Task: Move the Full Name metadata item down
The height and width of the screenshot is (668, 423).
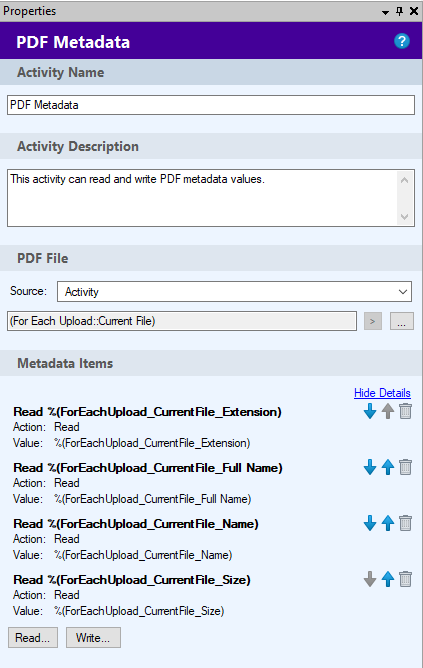Action: [x=370, y=467]
